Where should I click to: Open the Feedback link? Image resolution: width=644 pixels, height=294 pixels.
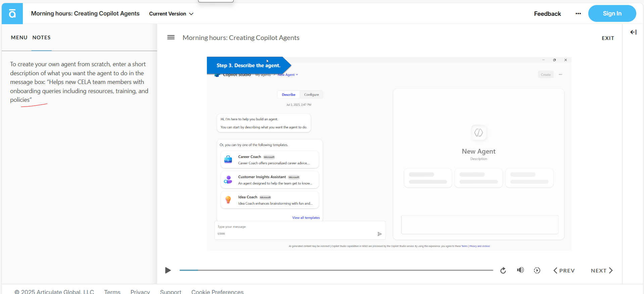[547, 14]
